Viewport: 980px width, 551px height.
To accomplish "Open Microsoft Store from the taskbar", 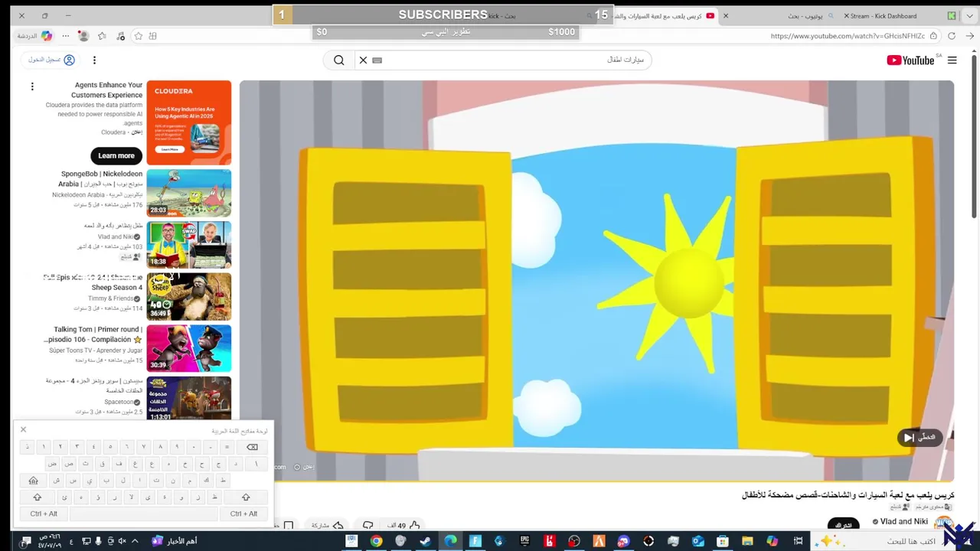I will click(x=723, y=541).
